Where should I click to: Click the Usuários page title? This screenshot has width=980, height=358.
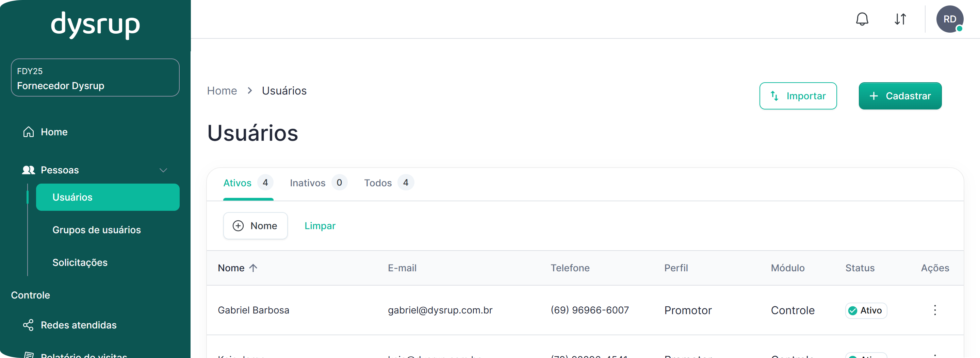pyautogui.click(x=252, y=133)
